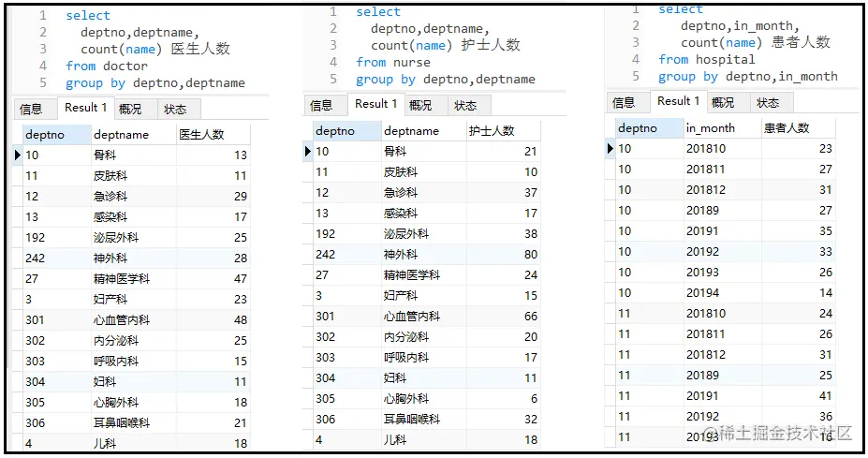Click the 'from doctor' line in the SQL editor
Viewport: 868px width, 458px height.
pos(107,66)
